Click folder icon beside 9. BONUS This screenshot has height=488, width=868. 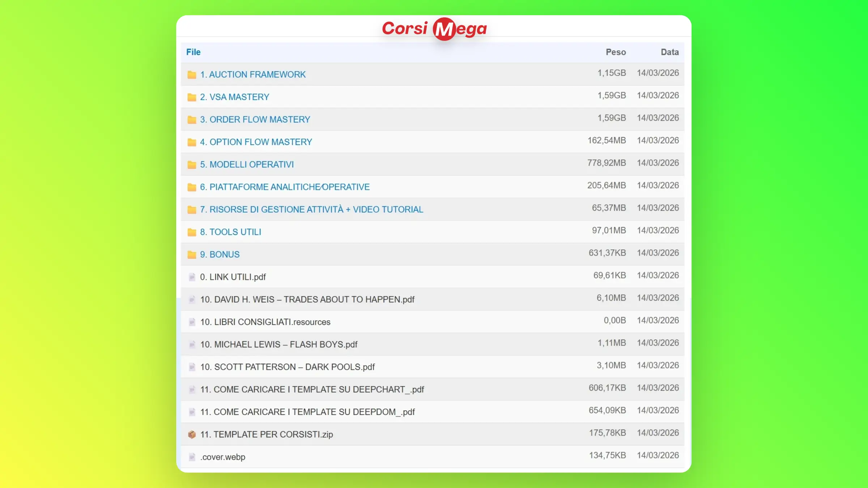(x=192, y=255)
